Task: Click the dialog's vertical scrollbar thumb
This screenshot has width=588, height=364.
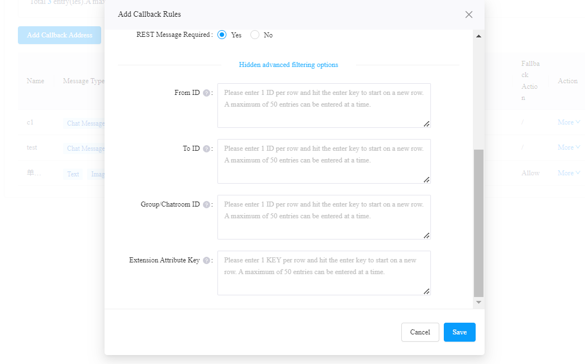Action: pyautogui.click(x=478, y=223)
